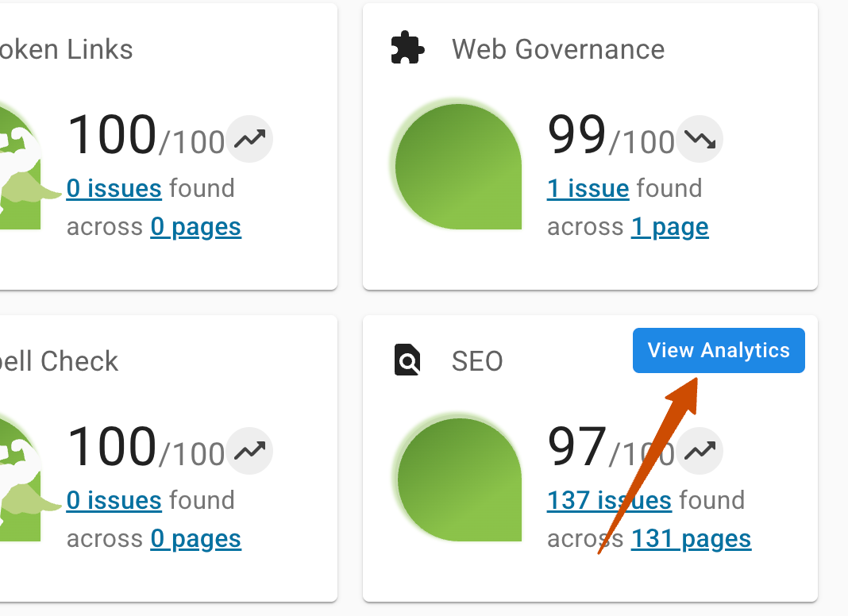Click the Web Governance puzzle piece icon

pyautogui.click(x=407, y=48)
